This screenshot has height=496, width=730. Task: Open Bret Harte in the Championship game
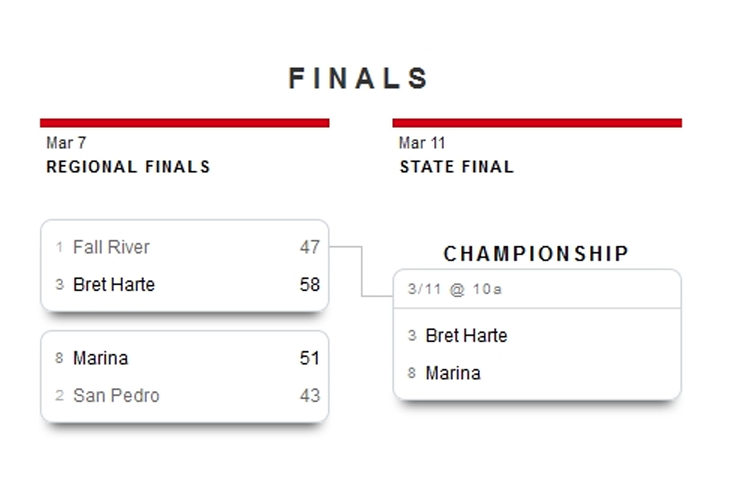466,336
